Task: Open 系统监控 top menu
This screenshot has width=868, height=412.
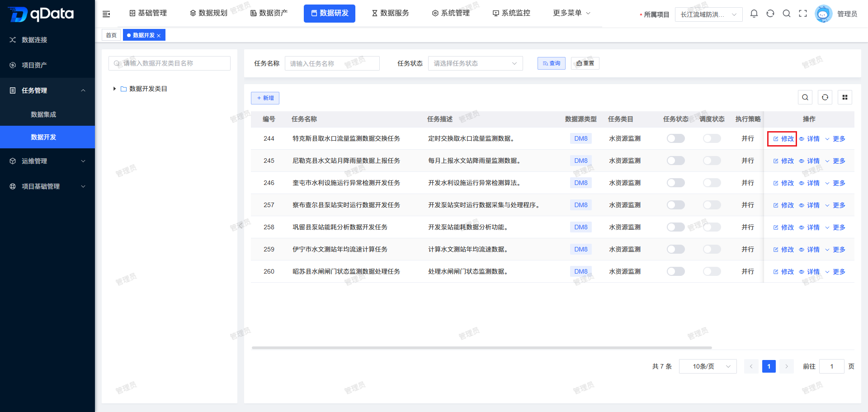Action: point(511,13)
